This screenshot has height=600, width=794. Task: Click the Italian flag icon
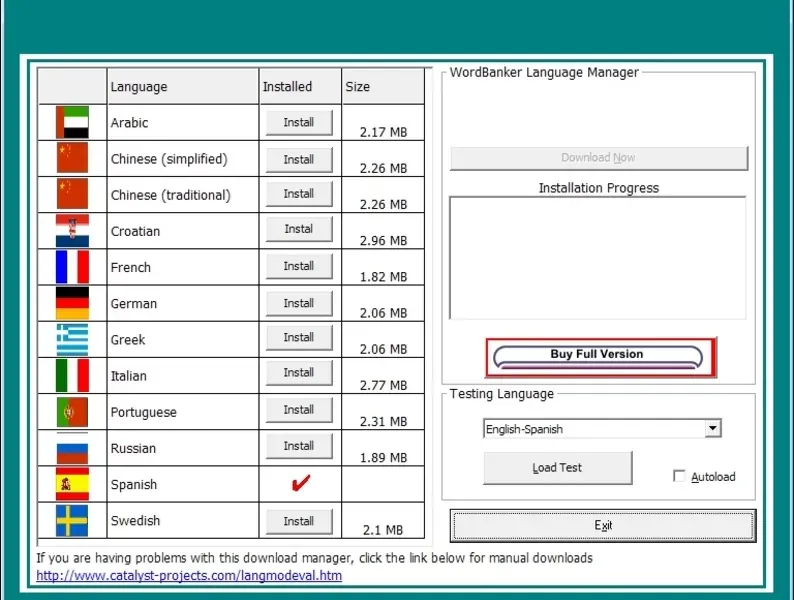(x=72, y=375)
